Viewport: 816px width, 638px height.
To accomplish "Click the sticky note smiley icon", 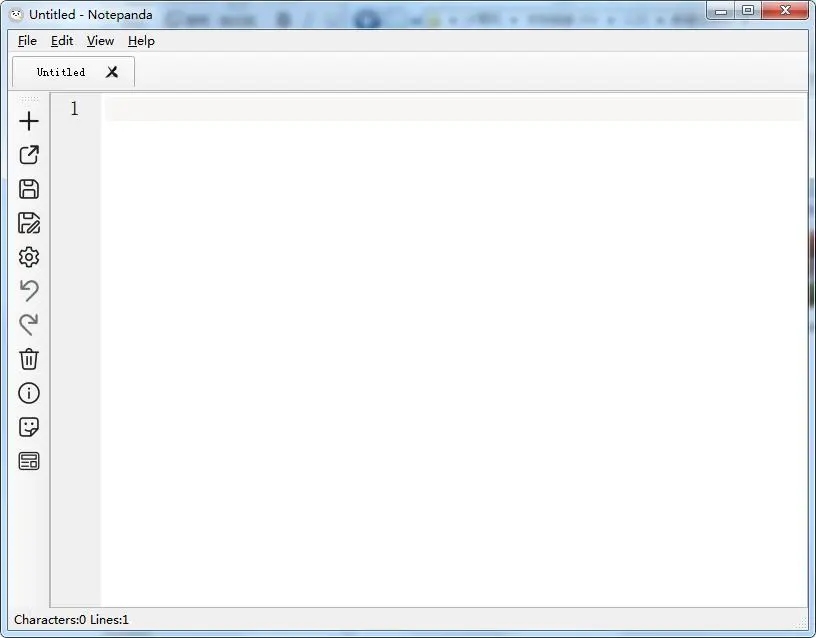I will click(x=29, y=427).
